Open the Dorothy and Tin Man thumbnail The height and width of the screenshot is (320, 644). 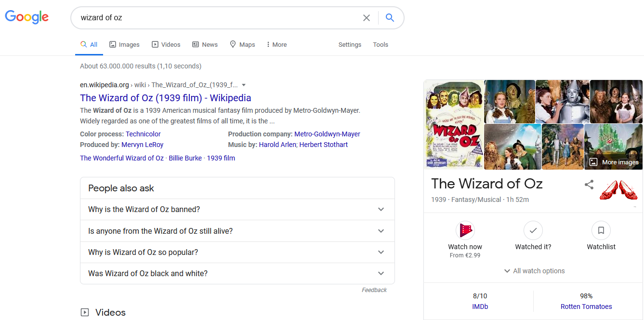click(x=563, y=102)
